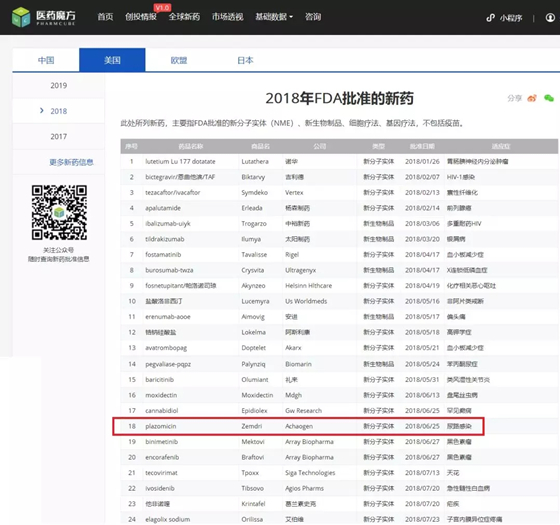The width and height of the screenshot is (560, 525).
Task: Open the 小程序 mini-program icon
Action: click(x=491, y=18)
